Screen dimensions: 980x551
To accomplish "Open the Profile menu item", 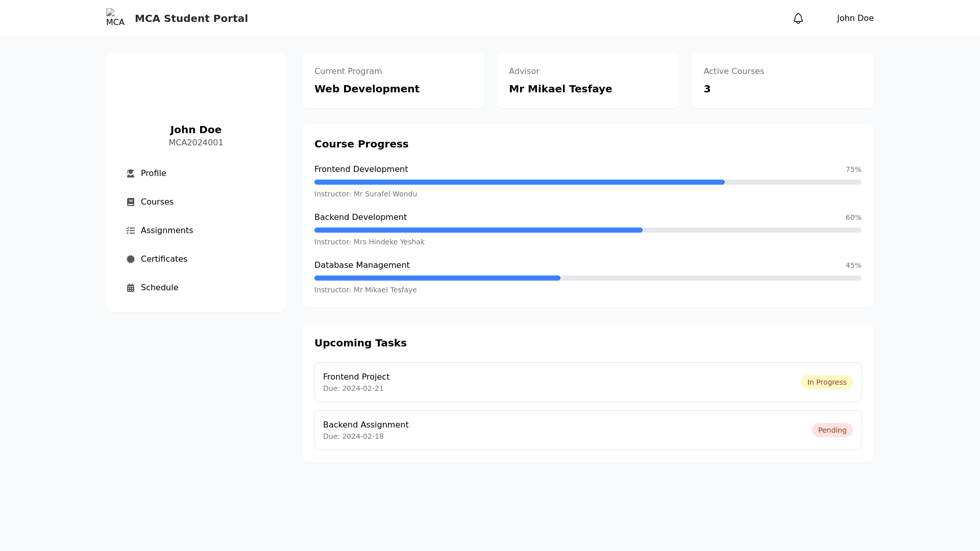I will click(153, 173).
